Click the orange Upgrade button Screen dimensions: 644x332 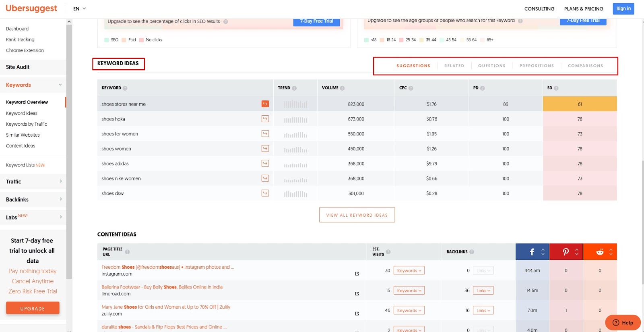pos(33,308)
